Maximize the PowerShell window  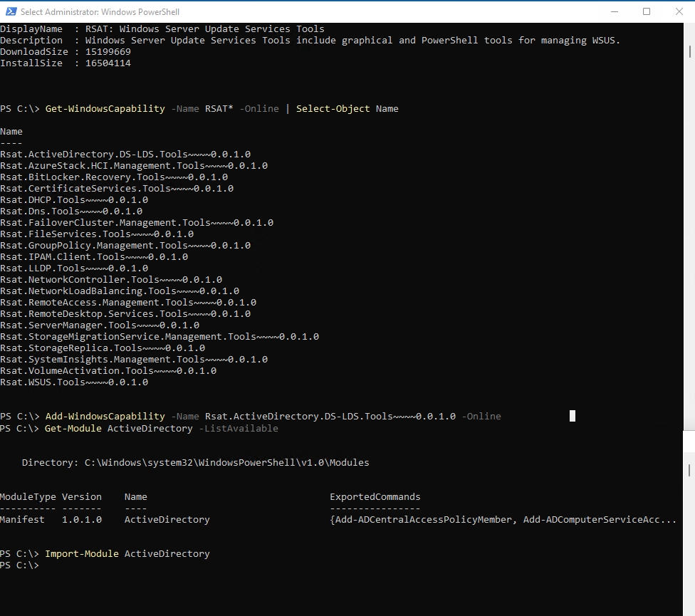[647, 11]
